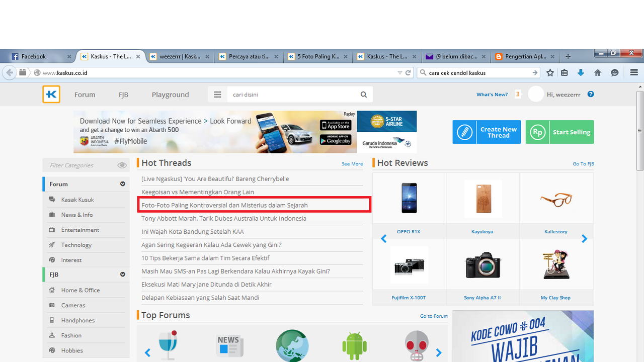Click the notification count 3 badge
The width and height of the screenshot is (644, 362).
point(517,94)
